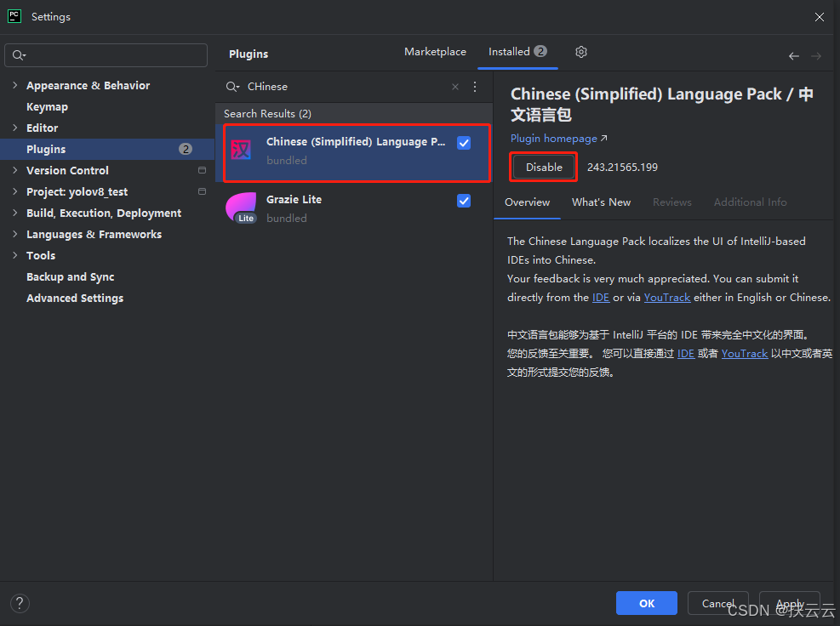Screen dimensions: 840x626
Task: Open the IDE link in Chinese description
Action: [x=686, y=354]
